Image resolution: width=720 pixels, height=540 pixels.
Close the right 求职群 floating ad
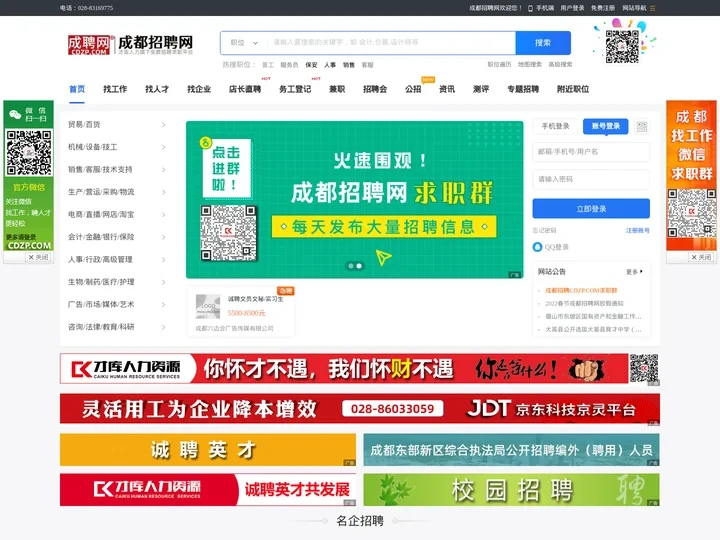click(701, 257)
